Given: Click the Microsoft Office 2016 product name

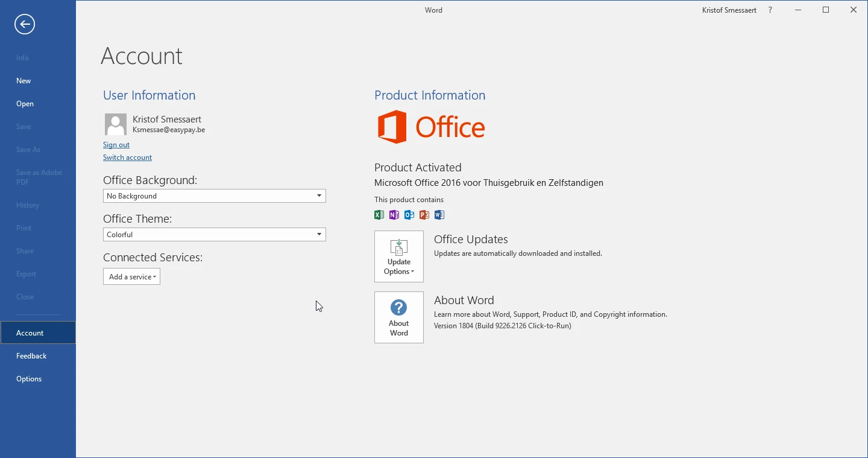Looking at the screenshot, I should point(489,183).
